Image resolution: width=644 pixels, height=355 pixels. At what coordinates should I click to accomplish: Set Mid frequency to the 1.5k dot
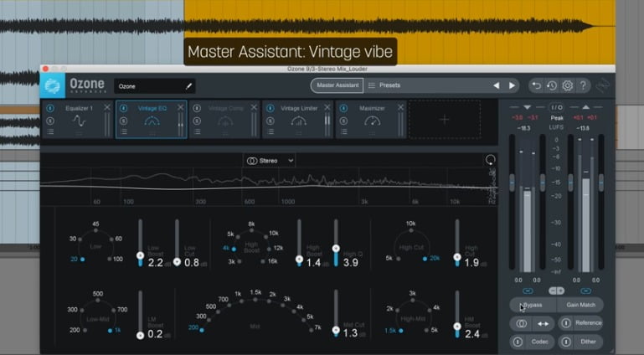255,300
